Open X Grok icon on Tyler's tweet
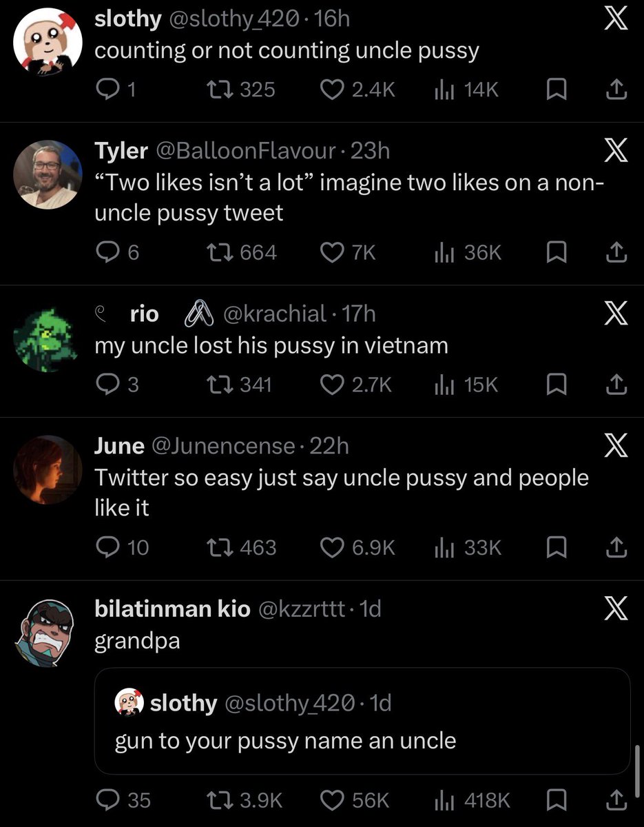Viewport: 644px width, 827px height. (x=614, y=152)
